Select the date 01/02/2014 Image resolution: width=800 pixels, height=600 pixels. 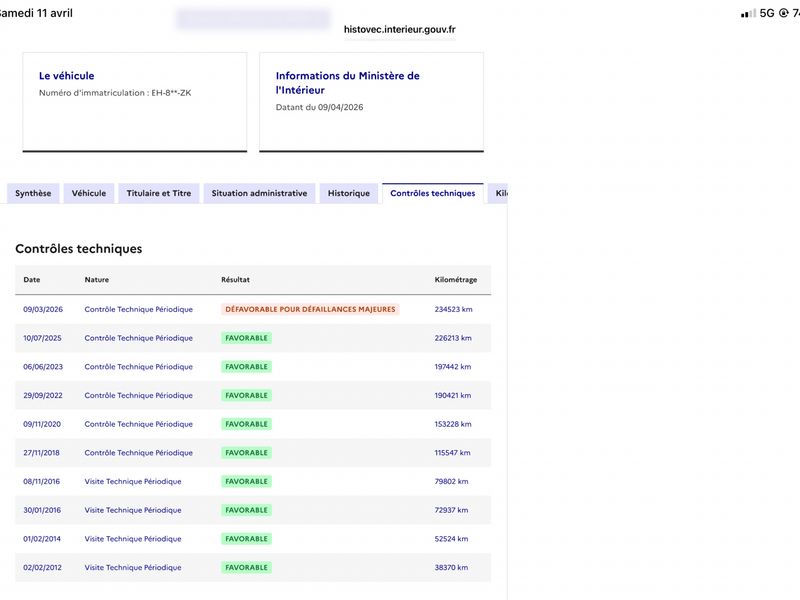pos(42,539)
